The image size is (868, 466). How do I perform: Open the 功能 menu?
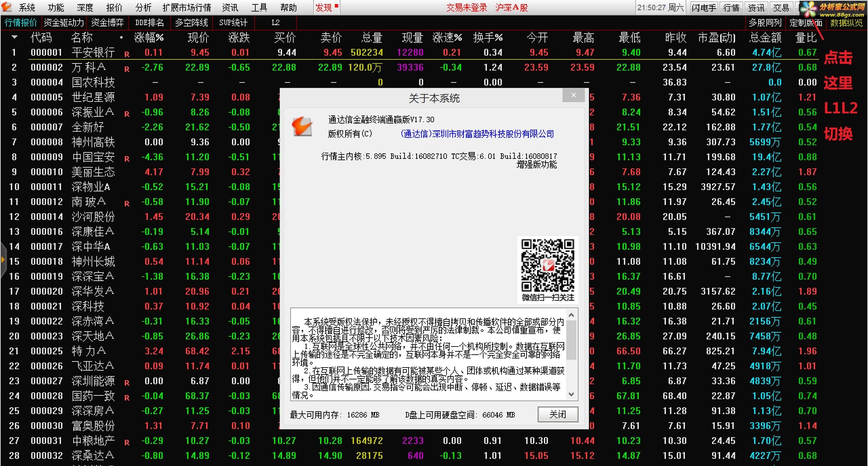(56, 7)
